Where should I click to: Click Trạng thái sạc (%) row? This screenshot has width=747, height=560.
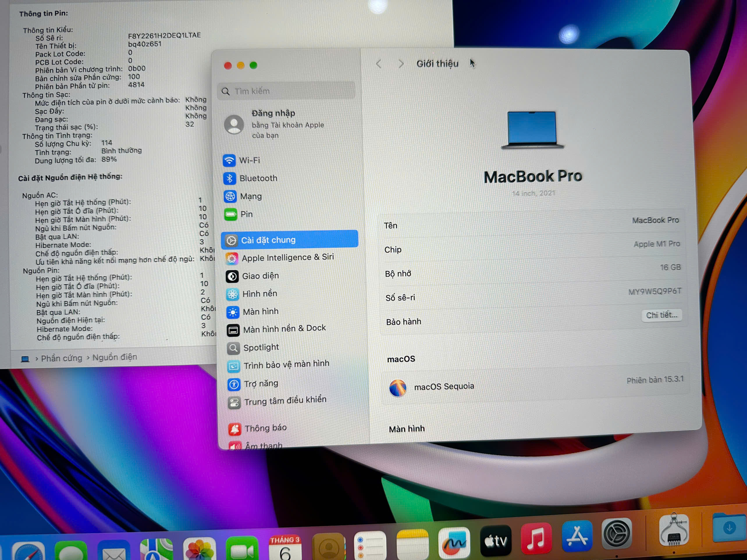pos(115,126)
